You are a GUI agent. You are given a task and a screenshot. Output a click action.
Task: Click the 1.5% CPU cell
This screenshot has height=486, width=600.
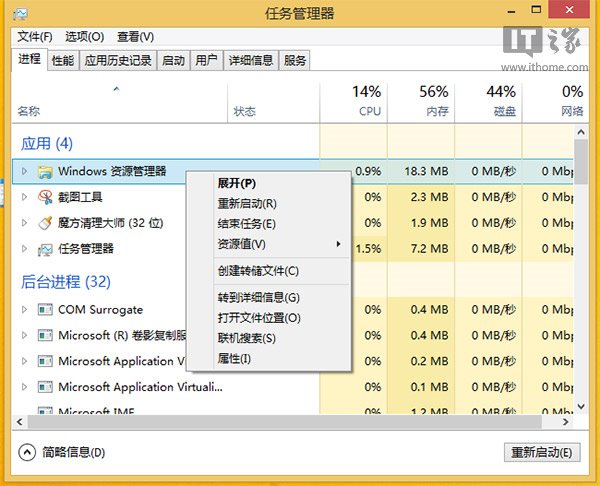point(368,249)
